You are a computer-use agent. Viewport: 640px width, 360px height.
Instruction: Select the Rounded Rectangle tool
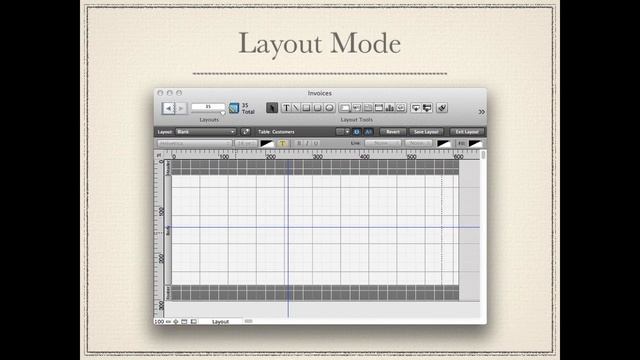(x=317, y=108)
